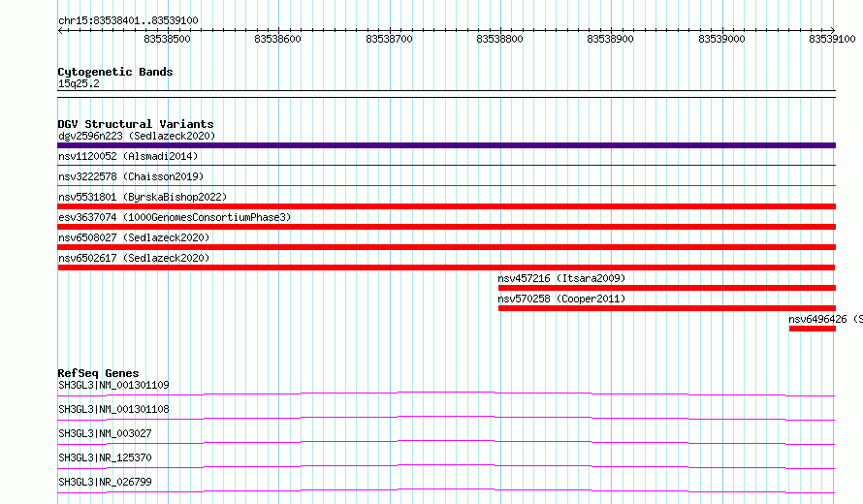Image resolution: width=863 pixels, height=504 pixels.
Task: Open variant dgv2596n223 (Sedlazeck2020) label
Action: coord(137,136)
